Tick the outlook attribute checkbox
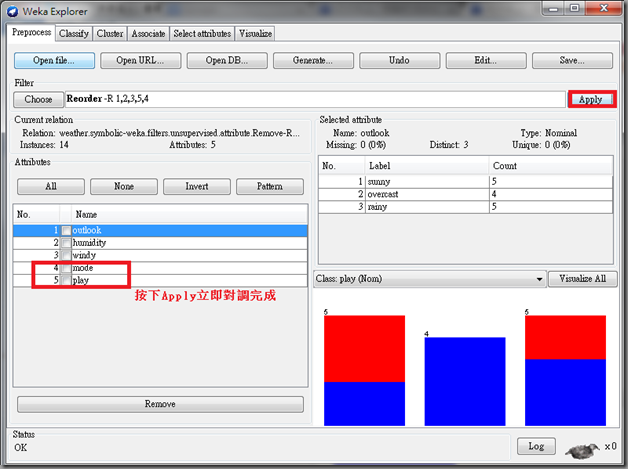This screenshot has height=469, width=628. [66, 231]
